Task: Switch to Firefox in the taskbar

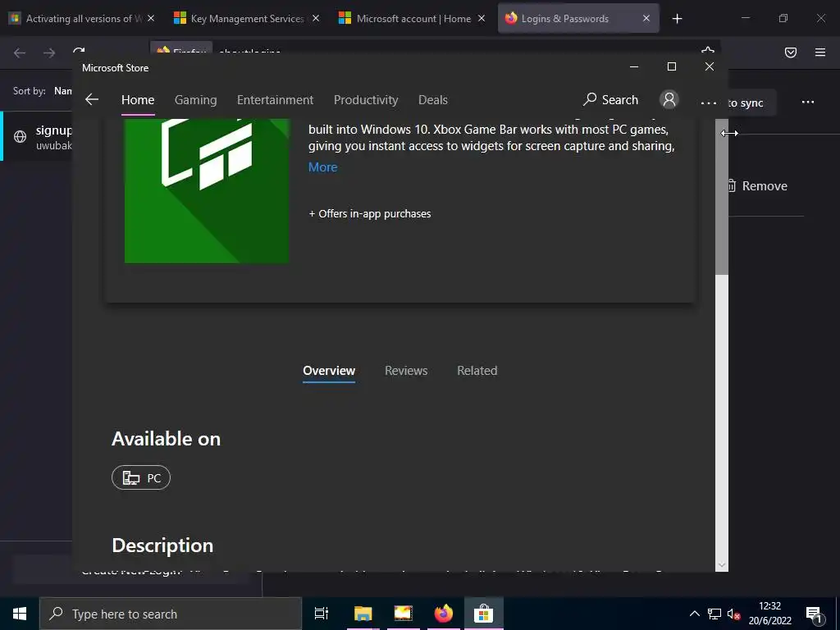Action: [x=443, y=614]
